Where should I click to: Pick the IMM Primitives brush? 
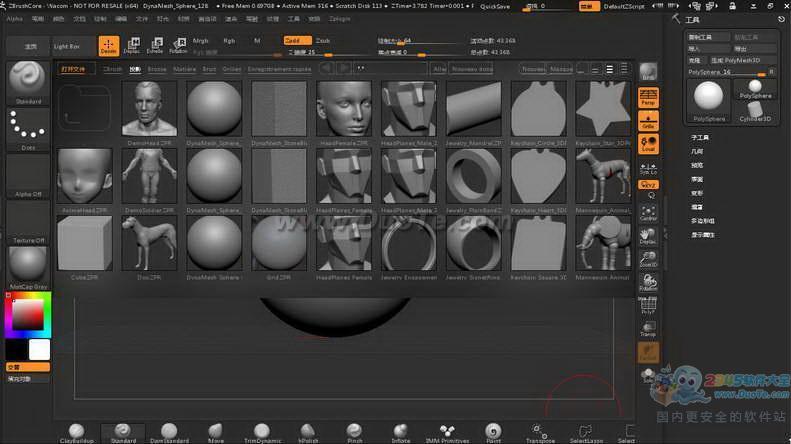pyautogui.click(x=447, y=433)
